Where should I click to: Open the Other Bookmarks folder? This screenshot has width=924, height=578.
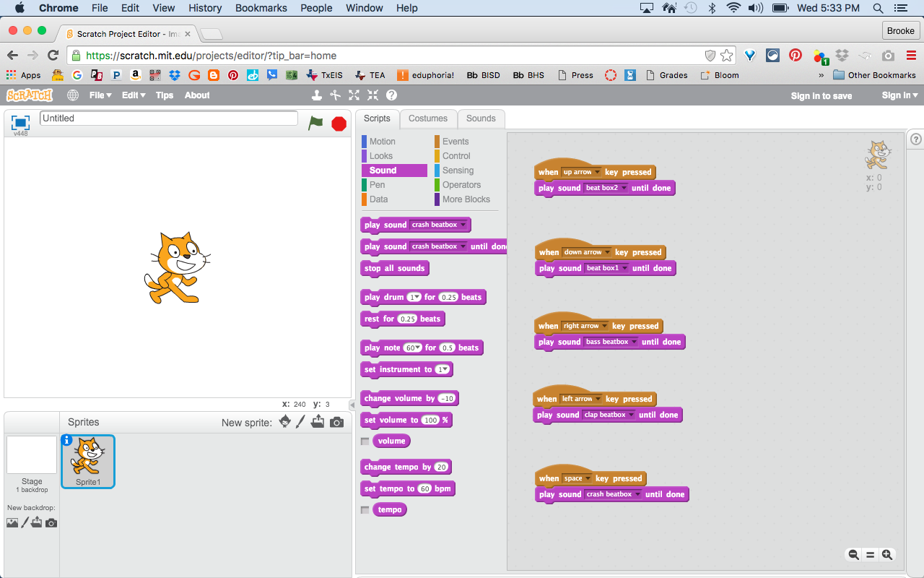(x=874, y=75)
